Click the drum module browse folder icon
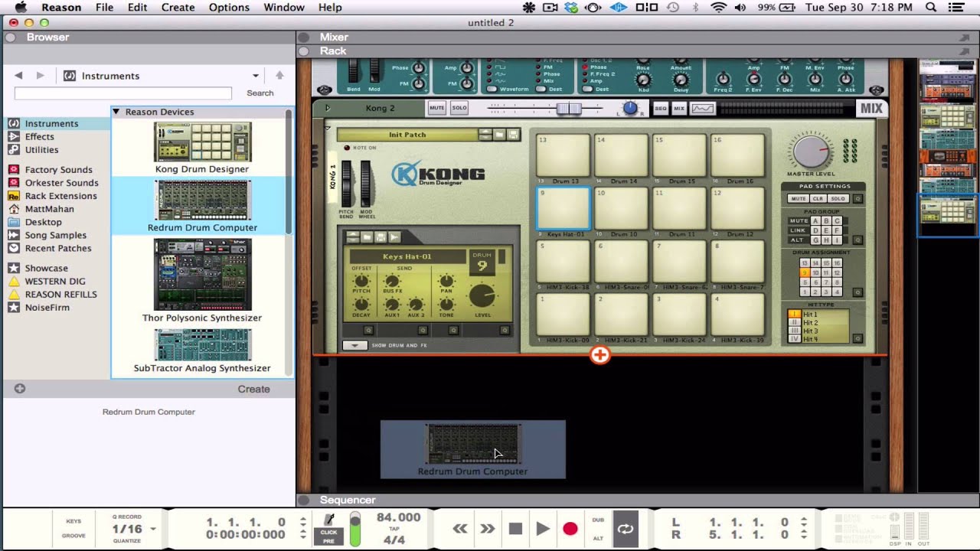 [367, 237]
